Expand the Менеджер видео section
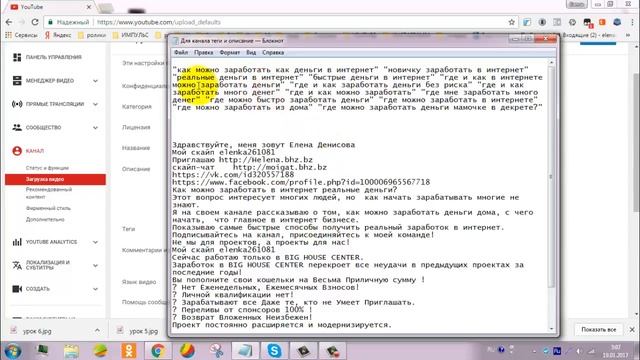 95,81
